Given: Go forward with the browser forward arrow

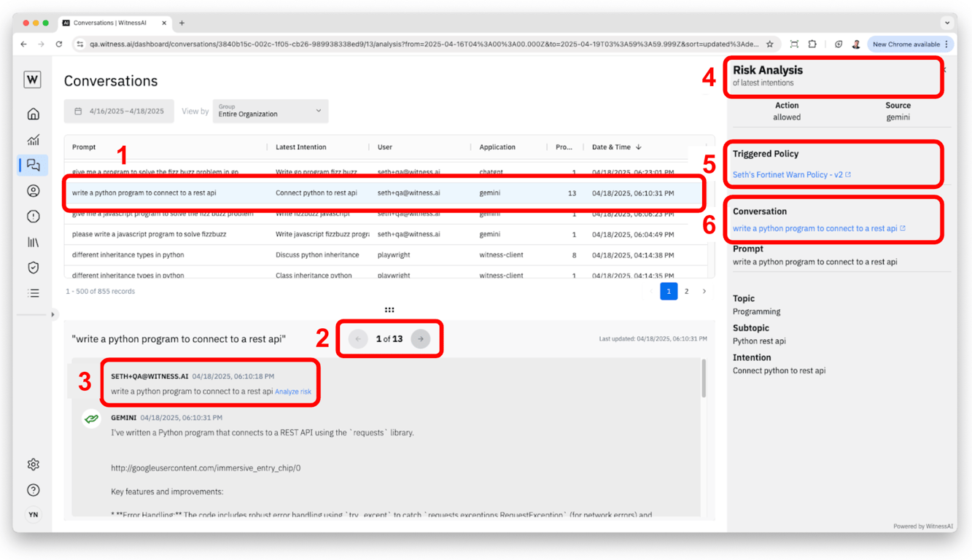Looking at the screenshot, I should [x=42, y=44].
